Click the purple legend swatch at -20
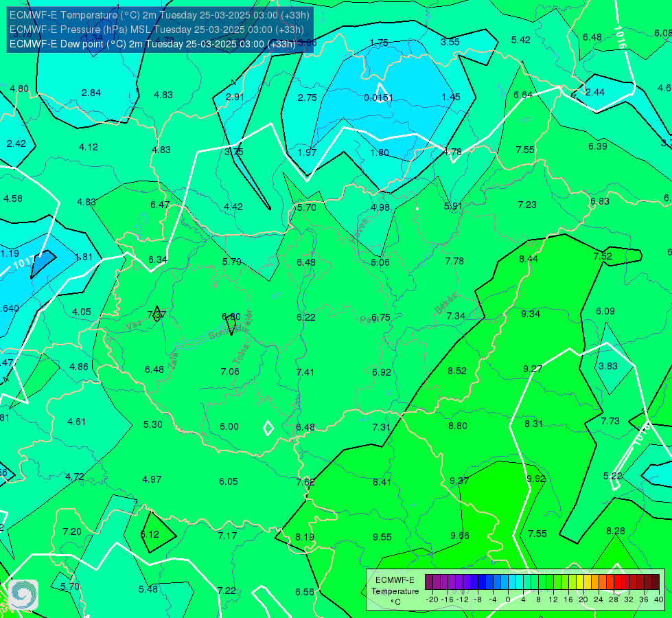 click(x=429, y=582)
